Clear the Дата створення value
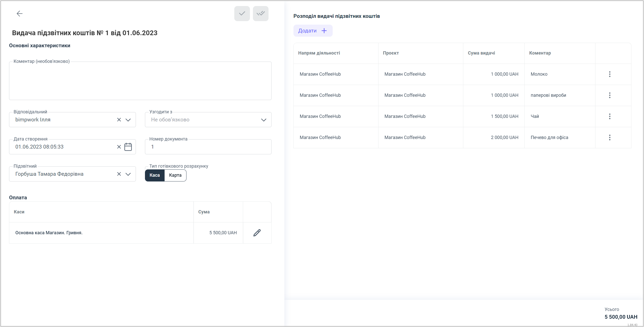This screenshot has height=327, width=644. pyautogui.click(x=119, y=147)
